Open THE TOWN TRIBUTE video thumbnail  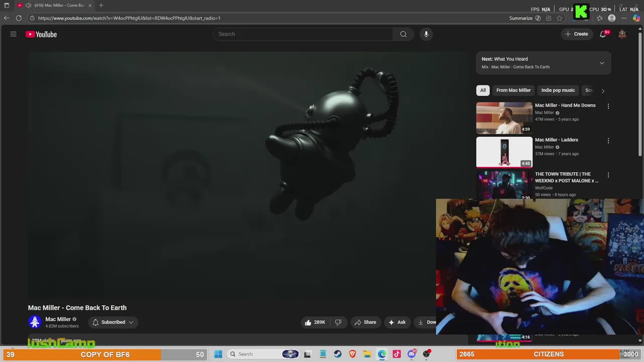point(504,185)
